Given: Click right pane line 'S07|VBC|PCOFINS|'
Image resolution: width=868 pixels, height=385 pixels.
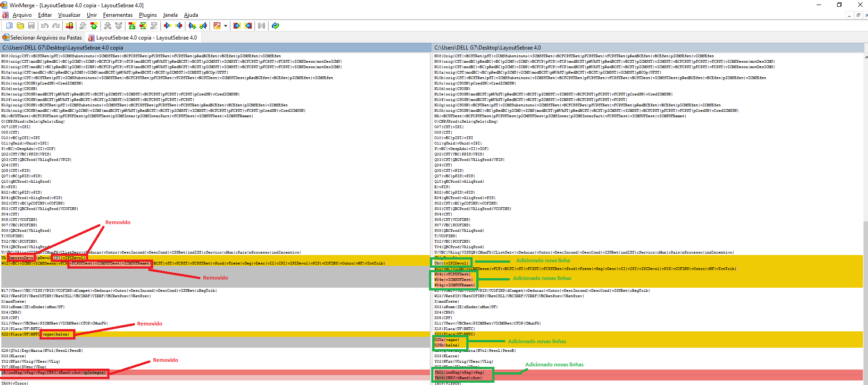Looking at the screenshot, I should point(452,225).
